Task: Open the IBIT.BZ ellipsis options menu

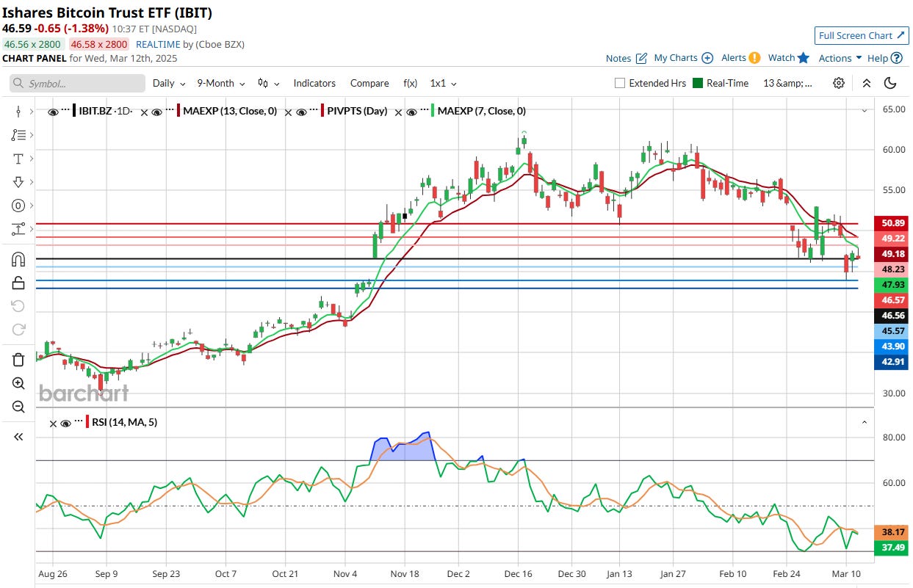Action: coord(65,110)
